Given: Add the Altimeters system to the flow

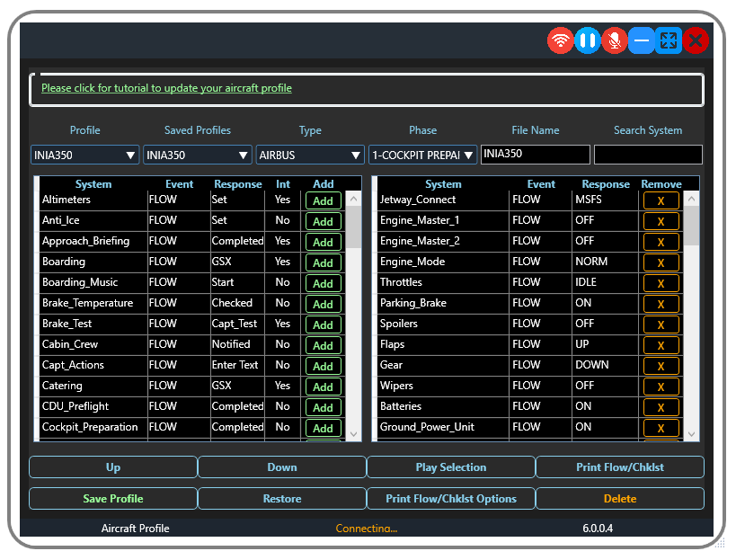Looking at the screenshot, I should coord(323,201).
